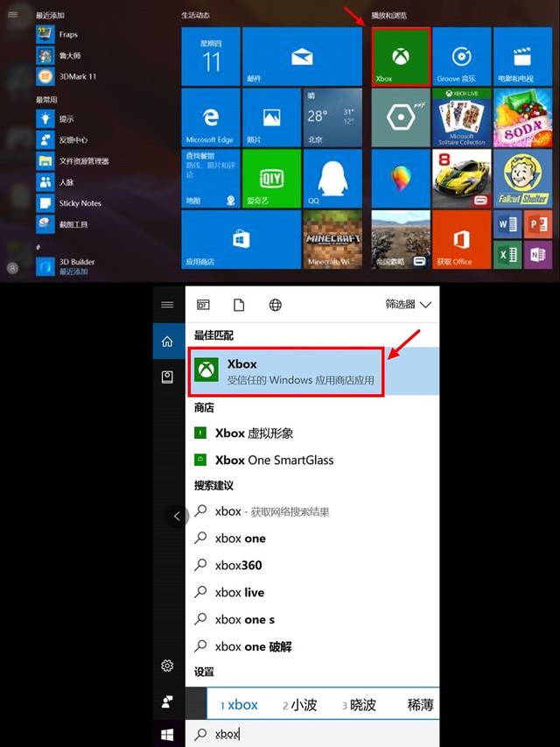Select the Home icon in search sidebar
The height and width of the screenshot is (747, 560).
click(168, 342)
